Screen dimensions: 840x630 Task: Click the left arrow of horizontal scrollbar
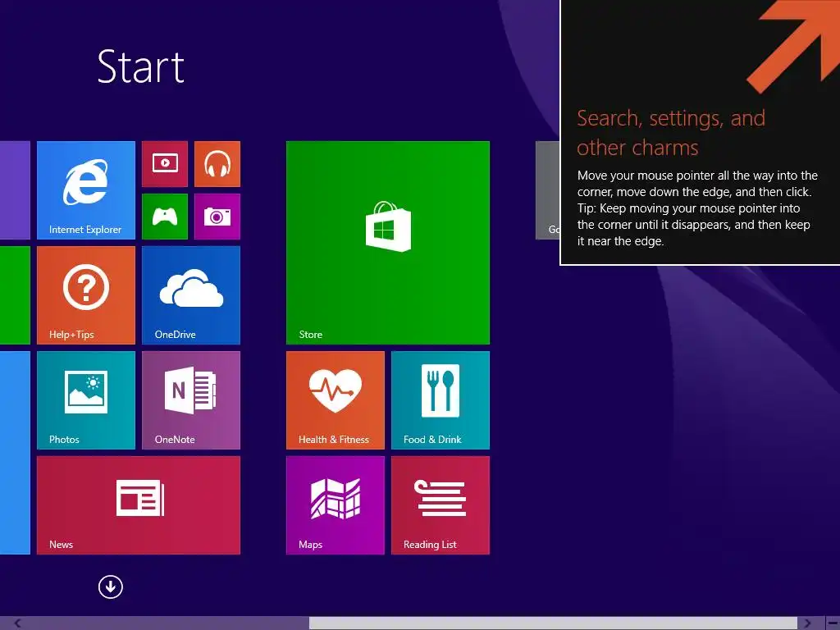18,623
